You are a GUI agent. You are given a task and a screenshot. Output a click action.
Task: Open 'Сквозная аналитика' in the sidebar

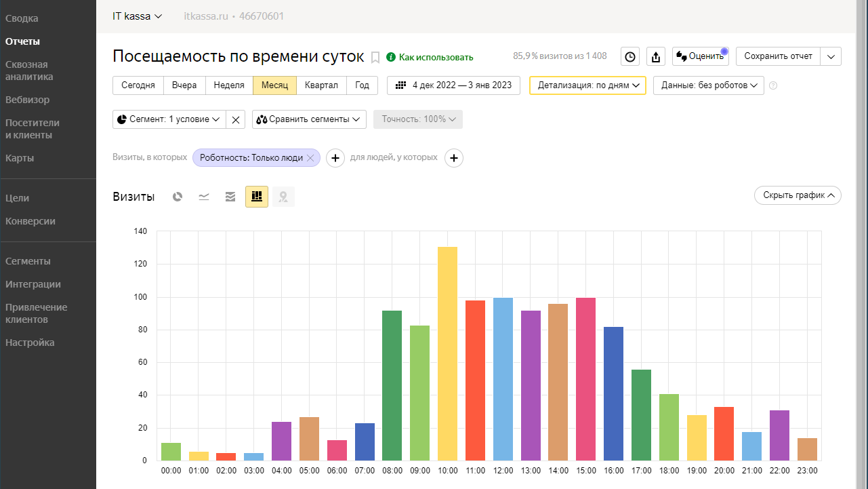tap(29, 71)
